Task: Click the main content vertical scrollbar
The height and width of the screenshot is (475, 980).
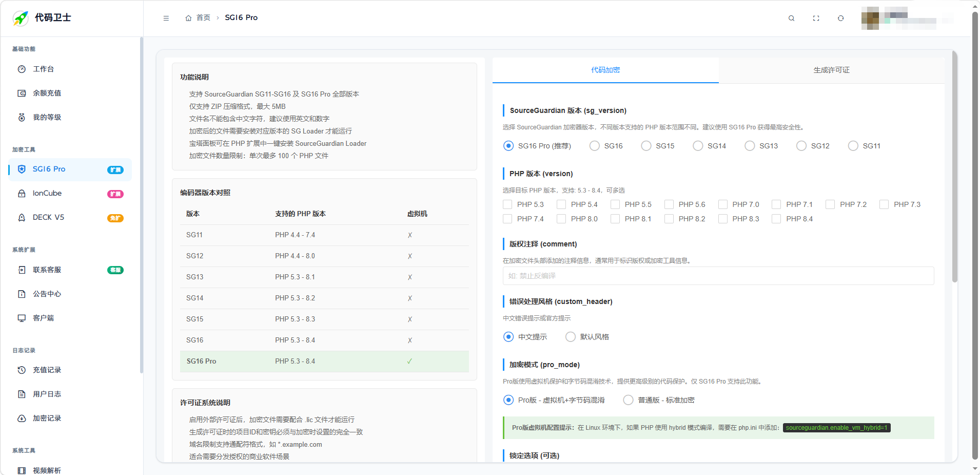Action: (x=955, y=167)
